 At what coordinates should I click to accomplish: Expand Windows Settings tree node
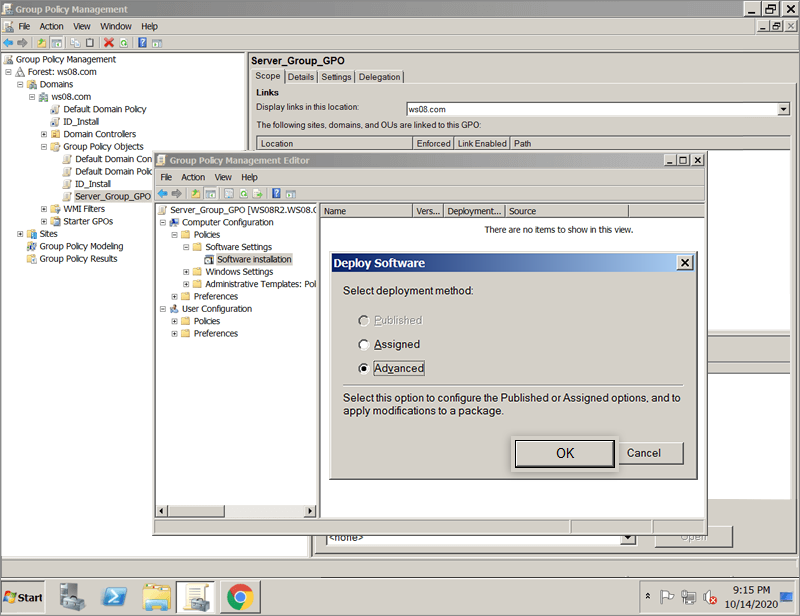pos(186,272)
